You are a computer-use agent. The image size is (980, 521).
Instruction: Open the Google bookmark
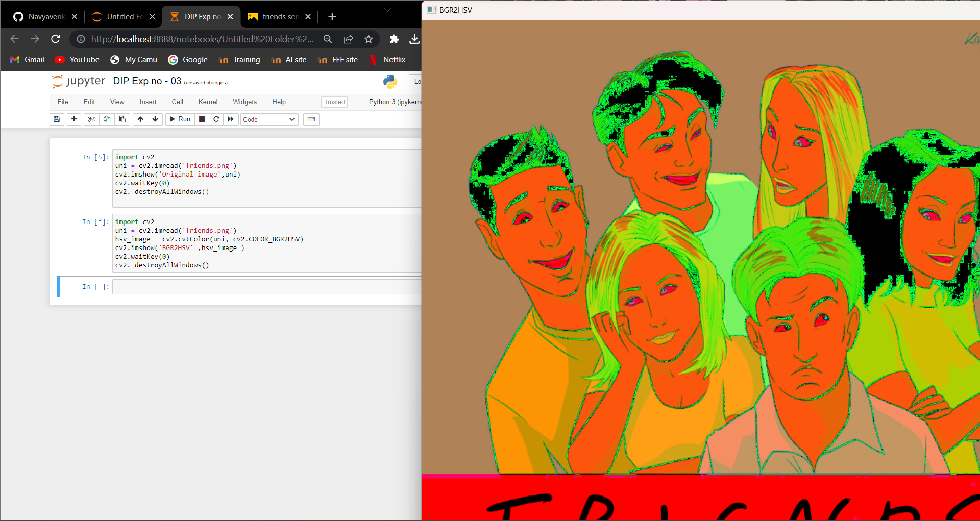(x=188, y=60)
